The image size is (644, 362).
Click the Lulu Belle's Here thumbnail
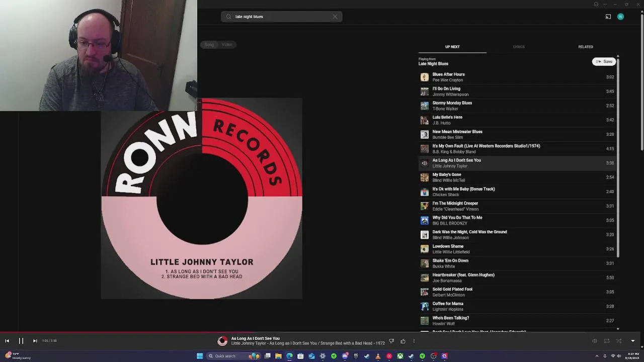pos(425,120)
